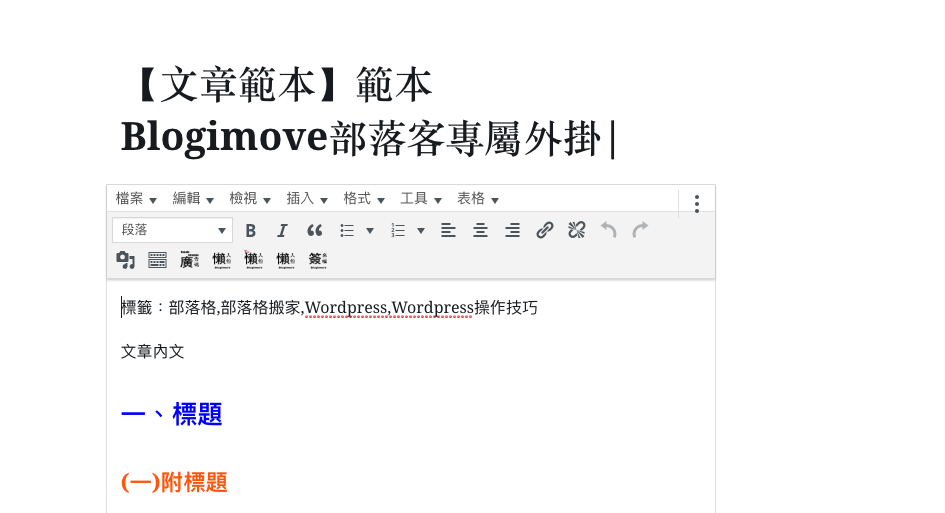Align text to the left
This screenshot has height=513, width=945.
click(448, 230)
